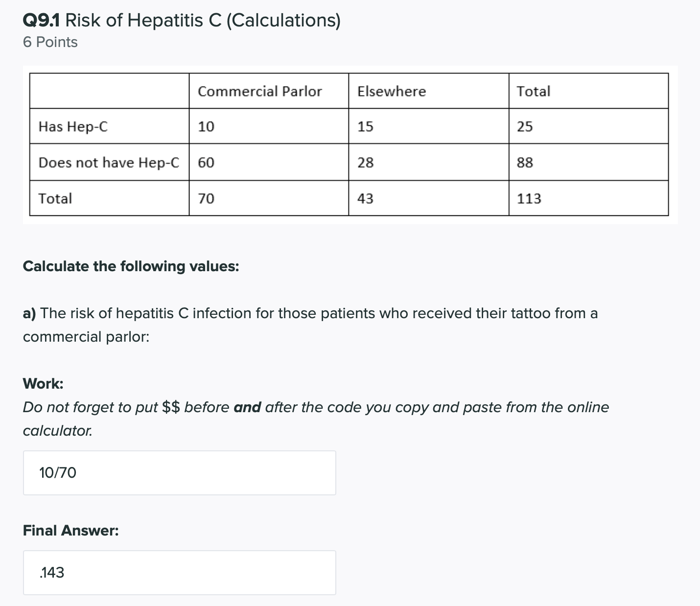700x606 pixels.
Task: Click the Has Hep-C row label
Action: click(73, 127)
